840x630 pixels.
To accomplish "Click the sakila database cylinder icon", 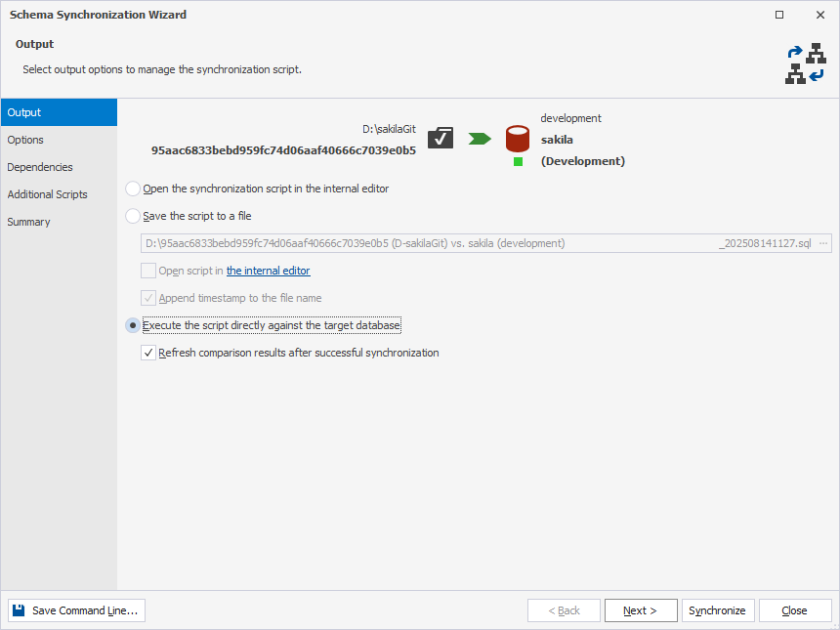I will tap(517, 138).
